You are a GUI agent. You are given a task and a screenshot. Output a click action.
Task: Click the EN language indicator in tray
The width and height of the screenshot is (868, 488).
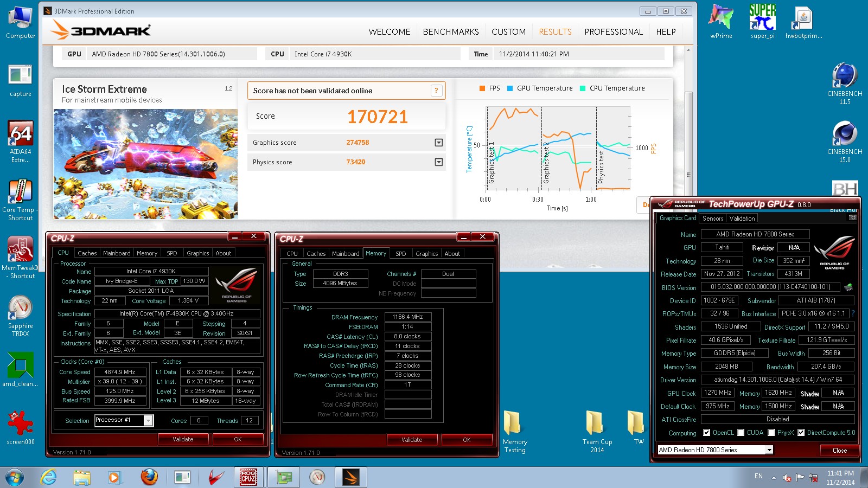click(758, 476)
